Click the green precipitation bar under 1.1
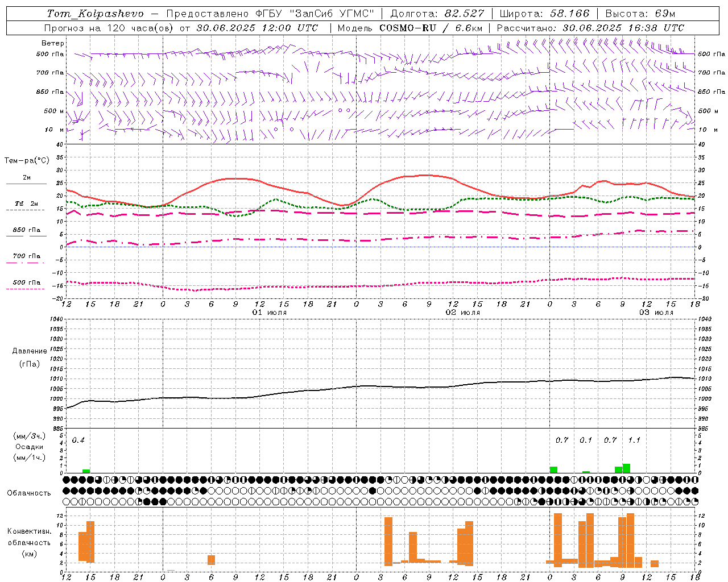 click(x=626, y=468)
